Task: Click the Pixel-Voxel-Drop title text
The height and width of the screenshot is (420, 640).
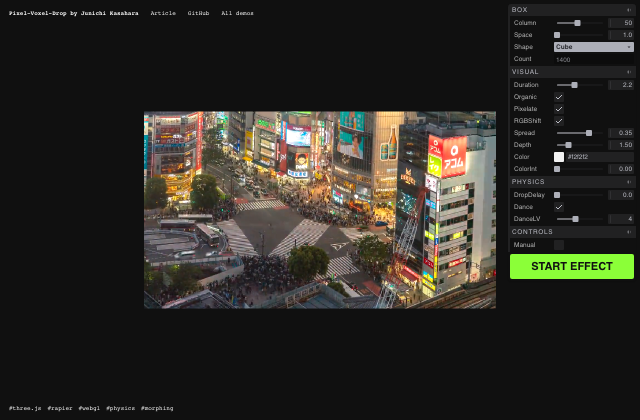Action: click(x=73, y=13)
